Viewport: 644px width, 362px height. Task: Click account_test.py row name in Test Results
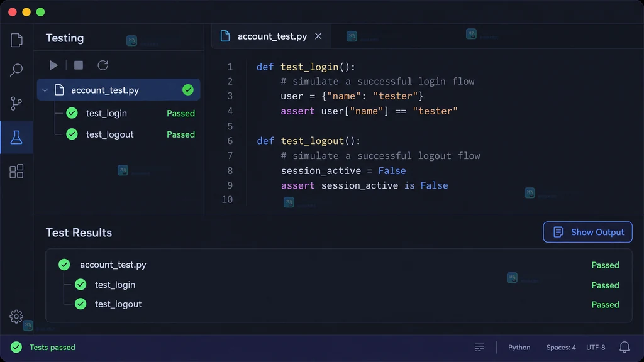113,265
